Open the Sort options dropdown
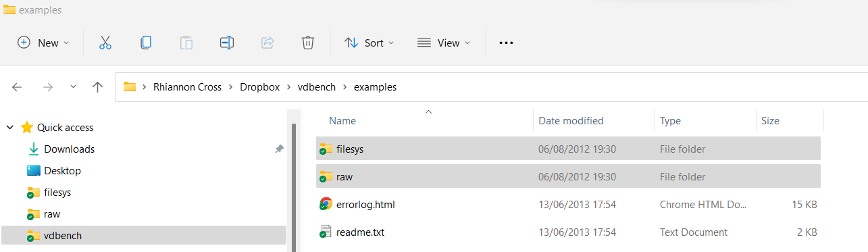Image resolution: width=868 pixels, height=252 pixels. click(x=369, y=43)
